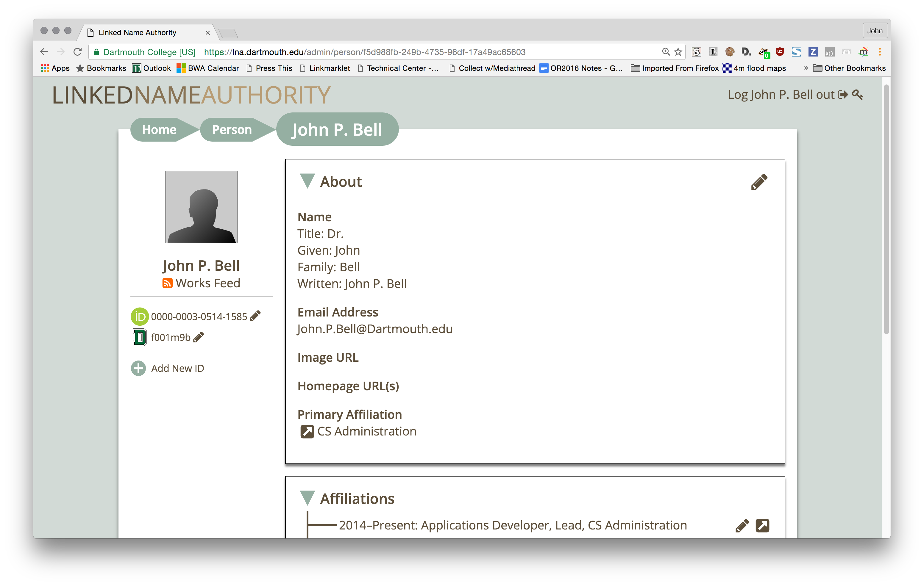The image size is (924, 586).
Task: Click the L extension icon in toolbar
Action: click(x=713, y=52)
